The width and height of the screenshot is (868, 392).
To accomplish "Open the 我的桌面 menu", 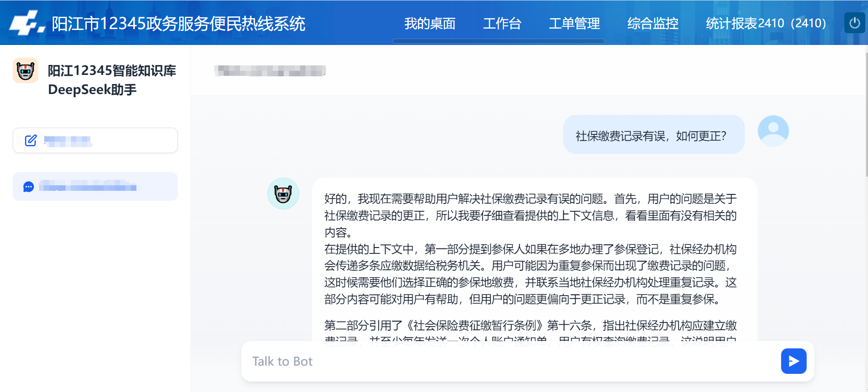I will click(430, 23).
